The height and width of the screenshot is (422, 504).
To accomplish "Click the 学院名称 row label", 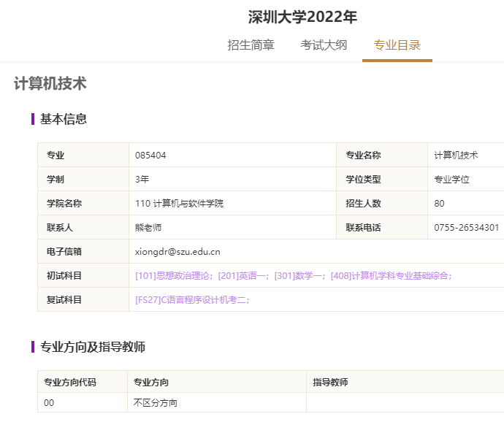I will pyautogui.click(x=64, y=204).
